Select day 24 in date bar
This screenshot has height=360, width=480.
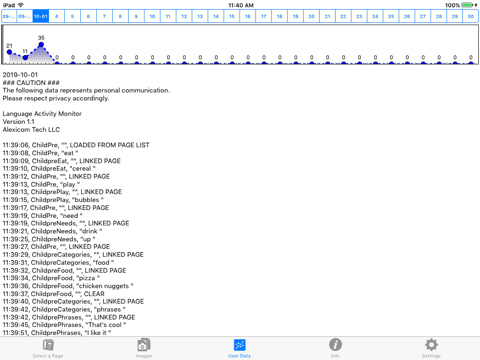375,16
